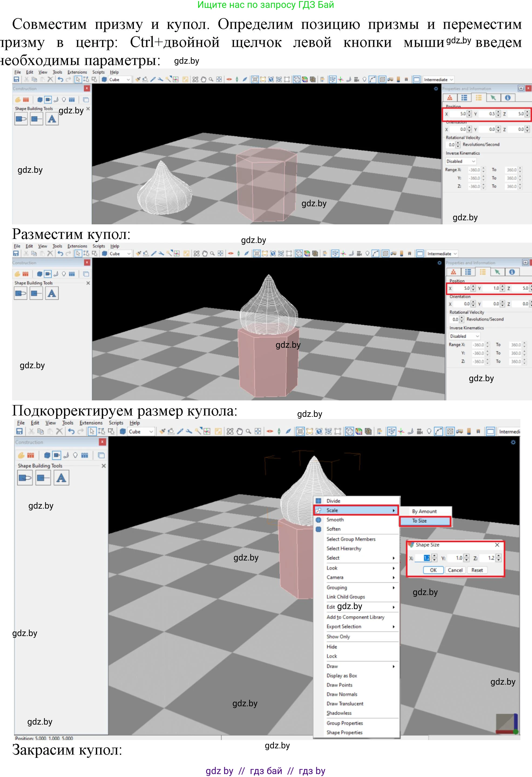This screenshot has width=532, height=777.
Task: Select Shape Properties in the context menu
Action: coord(344,732)
